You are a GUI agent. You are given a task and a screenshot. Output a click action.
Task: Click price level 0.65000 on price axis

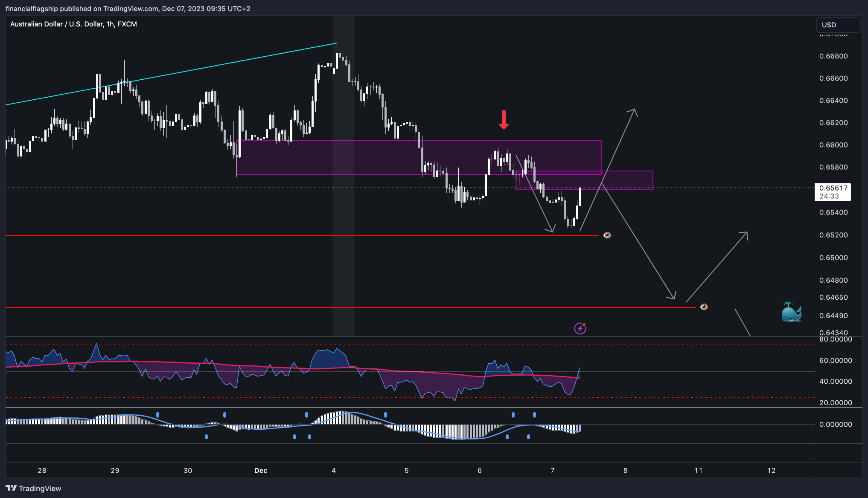pos(833,258)
